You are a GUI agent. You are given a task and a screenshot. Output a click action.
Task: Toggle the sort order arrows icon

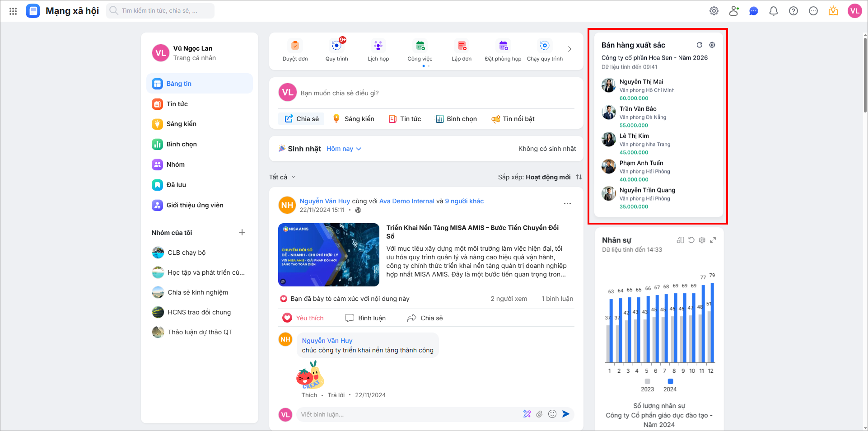coord(579,177)
